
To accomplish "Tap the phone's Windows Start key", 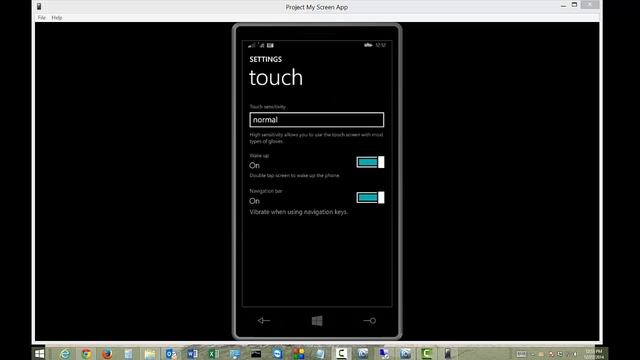I will click(x=317, y=321).
